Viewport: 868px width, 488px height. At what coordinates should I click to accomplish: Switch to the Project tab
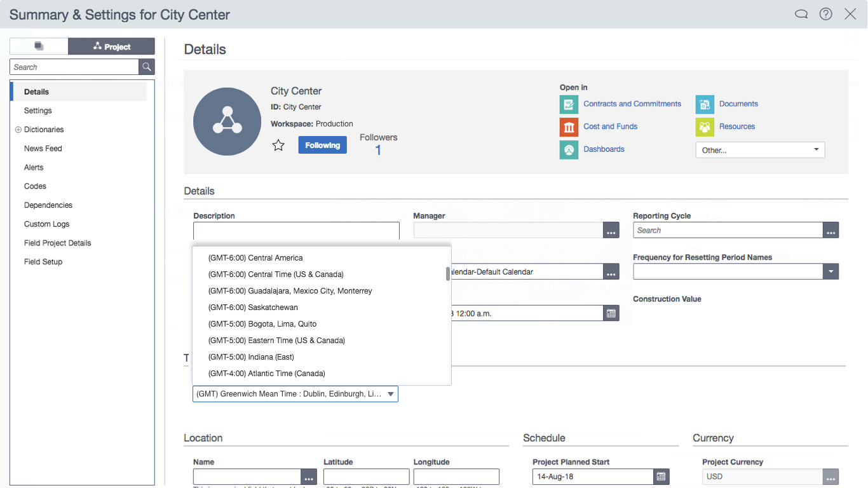(x=112, y=46)
